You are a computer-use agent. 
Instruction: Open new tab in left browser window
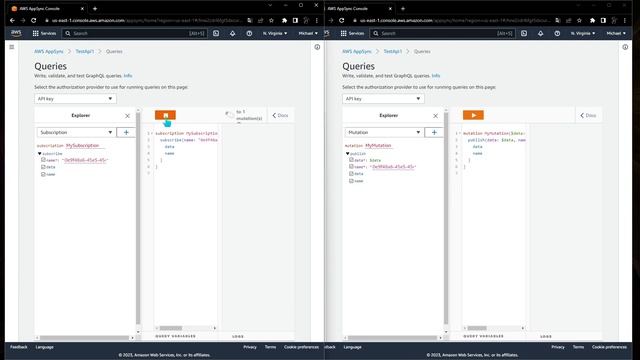(95, 9)
